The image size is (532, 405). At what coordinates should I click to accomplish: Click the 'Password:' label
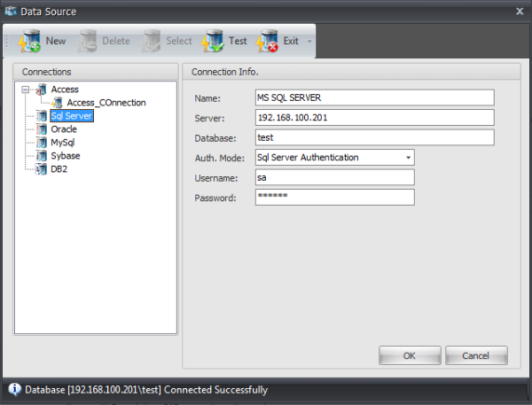pyautogui.click(x=215, y=199)
